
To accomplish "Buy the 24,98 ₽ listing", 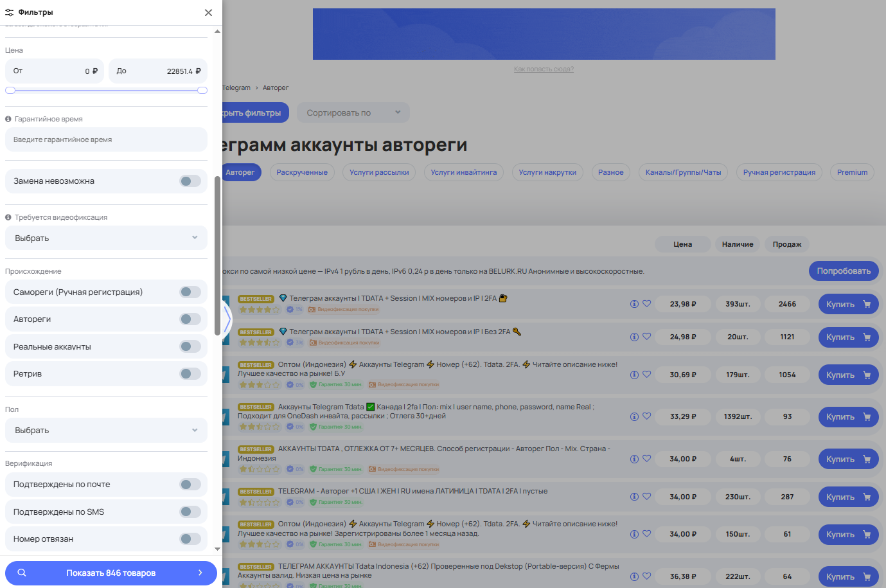I will point(848,337).
